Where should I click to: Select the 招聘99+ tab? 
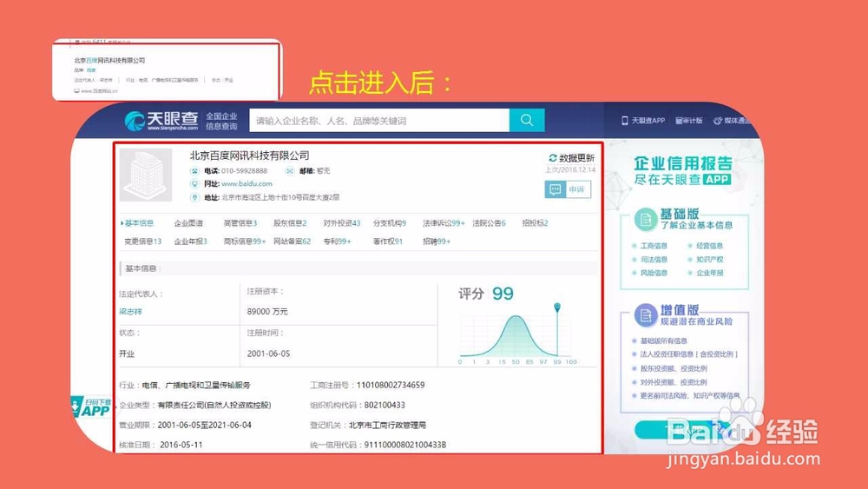point(437,241)
